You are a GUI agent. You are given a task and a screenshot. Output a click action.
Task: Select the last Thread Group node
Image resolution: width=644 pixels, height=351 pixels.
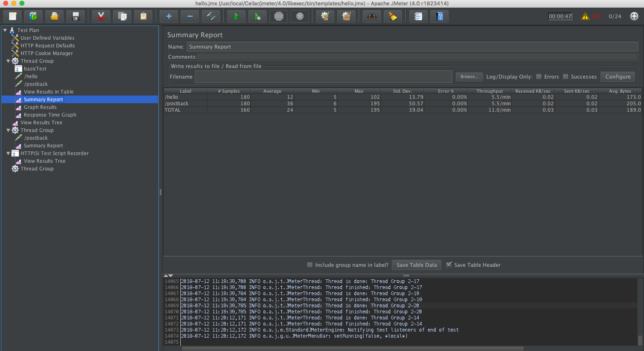(37, 168)
